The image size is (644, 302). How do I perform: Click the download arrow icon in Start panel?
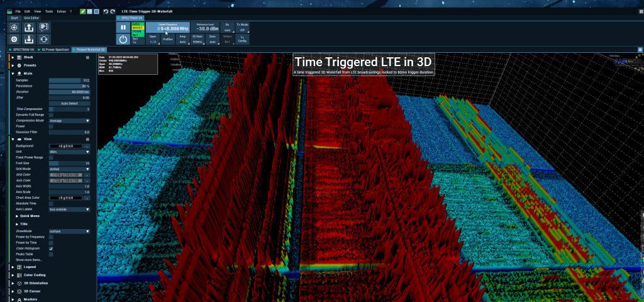(x=29, y=39)
